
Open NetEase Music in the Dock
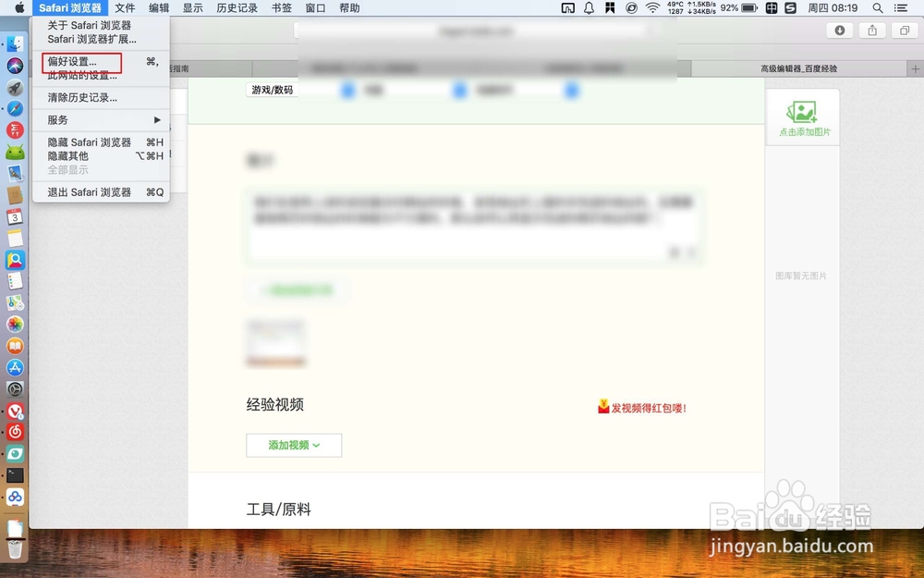pos(16,432)
